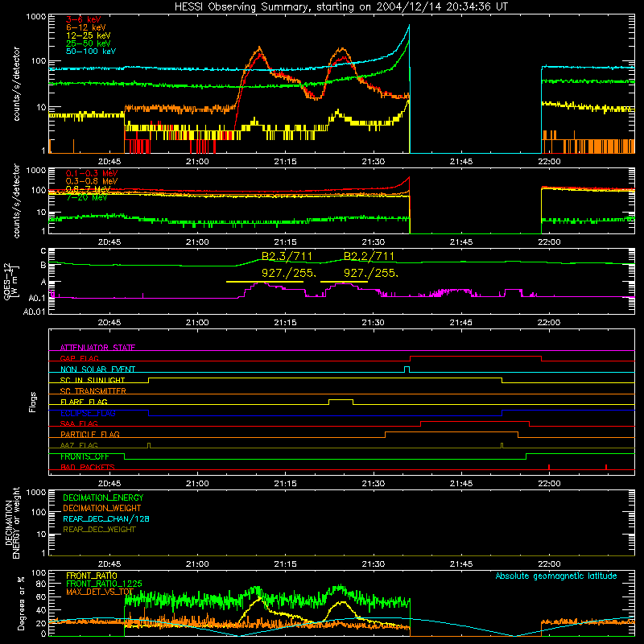
Task: Click the 20:45 tick label in the DECIMATION panel
Action: pyautogui.click(x=109, y=564)
